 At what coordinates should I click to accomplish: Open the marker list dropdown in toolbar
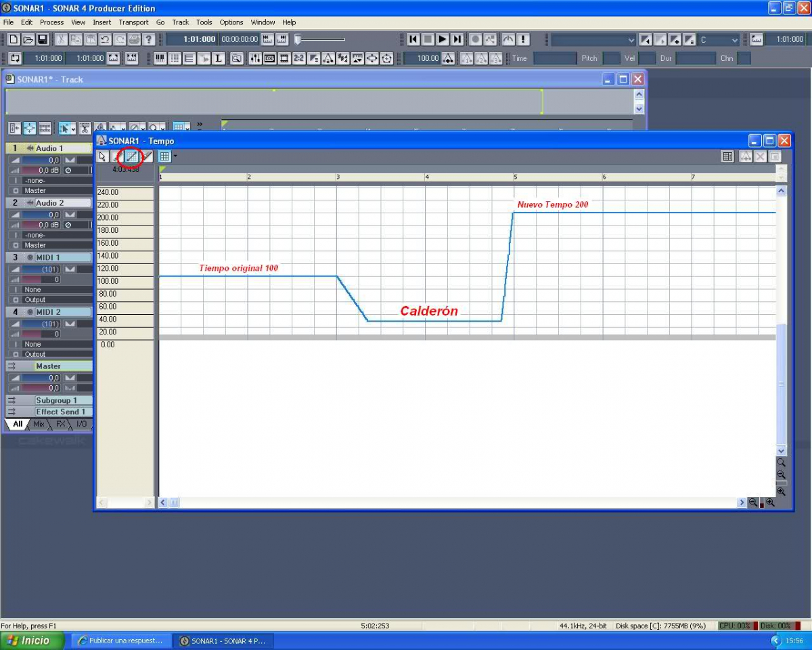pos(631,40)
